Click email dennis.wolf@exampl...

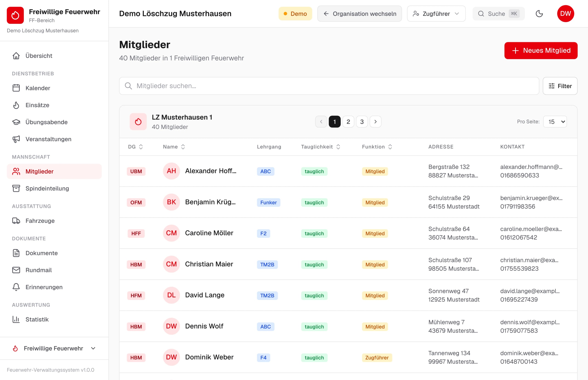(530, 322)
